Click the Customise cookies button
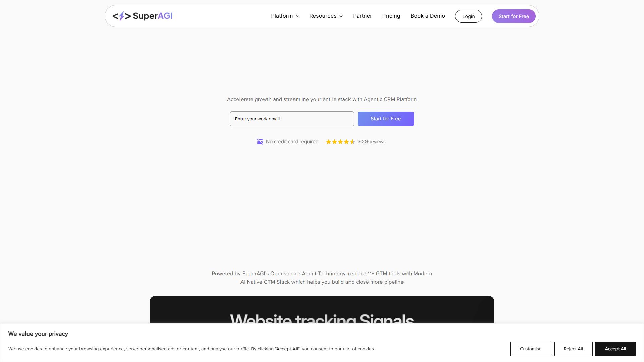Screen dimensions: 644x362 531,349
